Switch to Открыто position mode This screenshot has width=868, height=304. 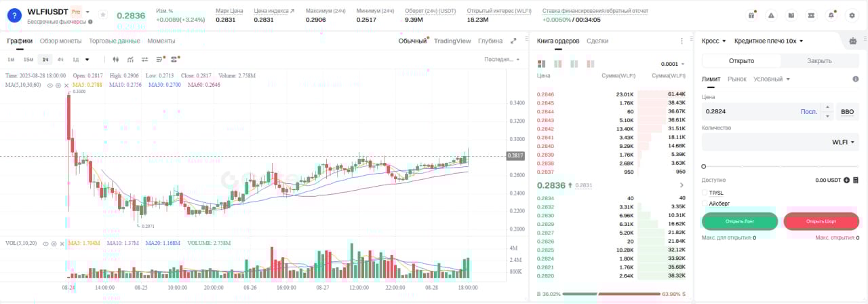741,60
